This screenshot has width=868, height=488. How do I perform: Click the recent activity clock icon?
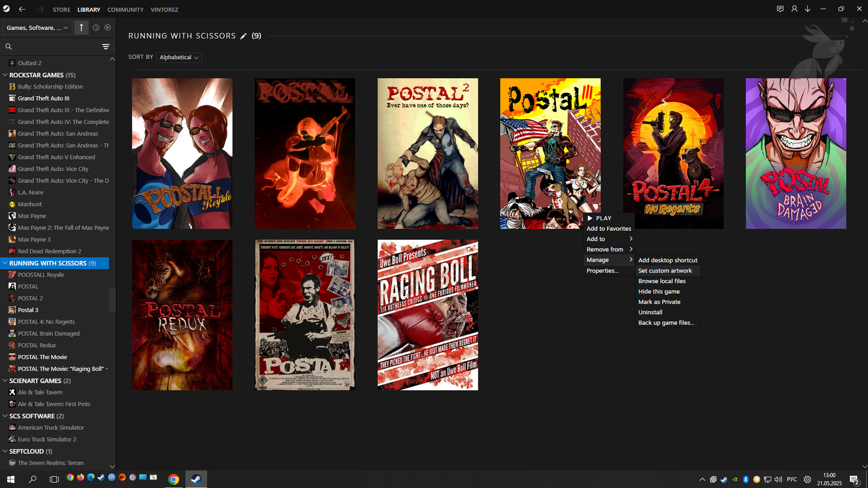96,28
